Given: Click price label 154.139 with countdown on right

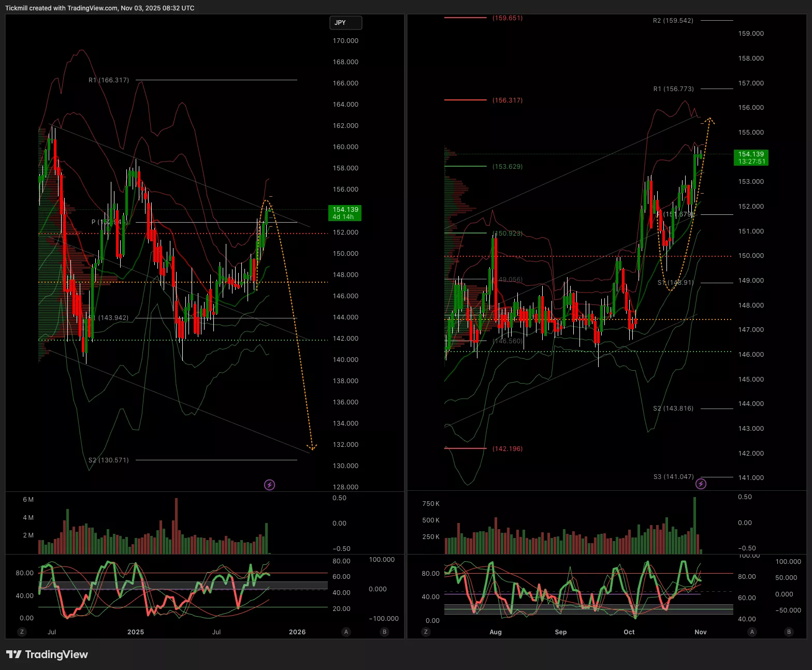Looking at the screenshot, I should click(751, 157).
